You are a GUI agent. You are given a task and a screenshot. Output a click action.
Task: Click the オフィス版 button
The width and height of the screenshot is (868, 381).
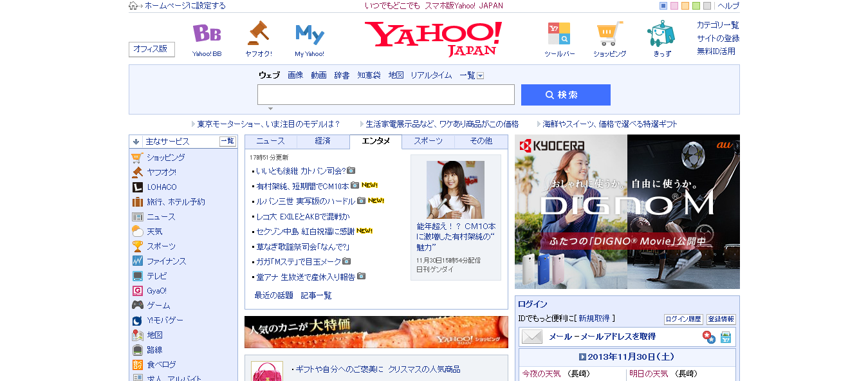coord(152,50)
